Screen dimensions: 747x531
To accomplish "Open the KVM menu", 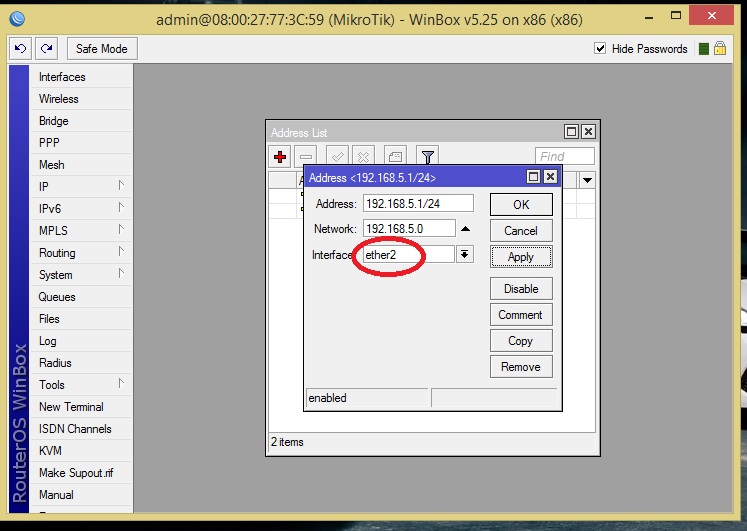I will click(x=81, y=451).
